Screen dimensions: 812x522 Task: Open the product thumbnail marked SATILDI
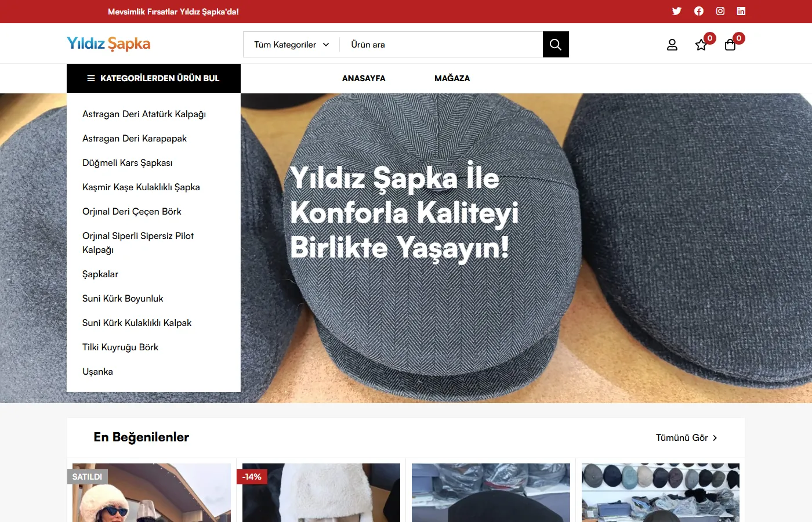point(151,492)
